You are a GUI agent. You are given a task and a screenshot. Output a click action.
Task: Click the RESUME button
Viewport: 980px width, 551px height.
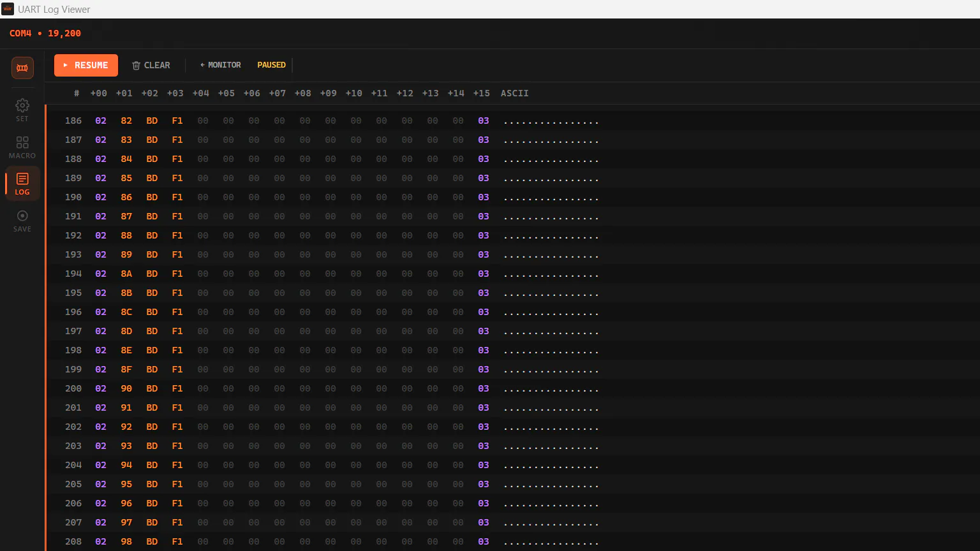[86, 65]
